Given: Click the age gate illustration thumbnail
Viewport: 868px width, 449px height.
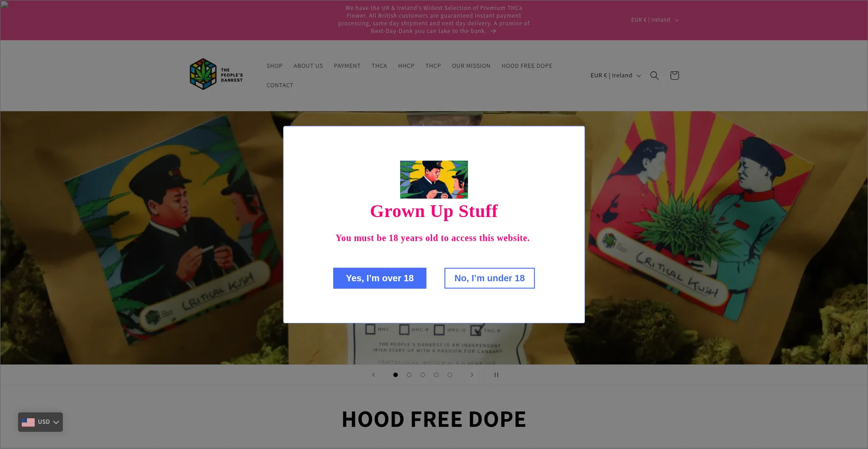Looking at the screenshot, I should (x=434, y=180).
